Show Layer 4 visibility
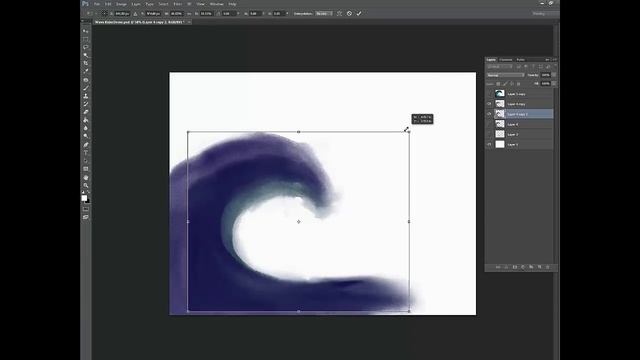The width and height of the screenshot is (640, 360). pos(489,124)
